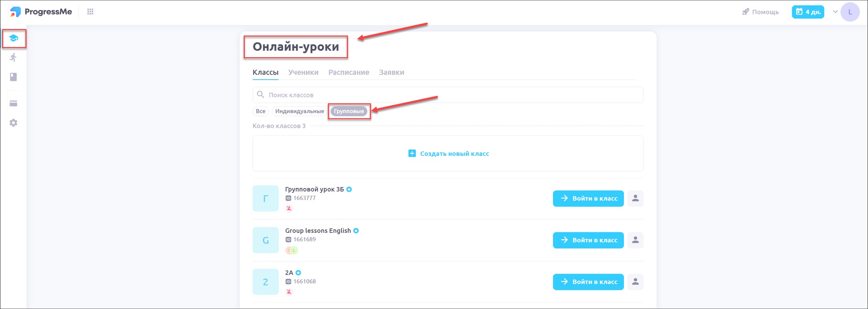Open the Заявки tab

(392, 72)
